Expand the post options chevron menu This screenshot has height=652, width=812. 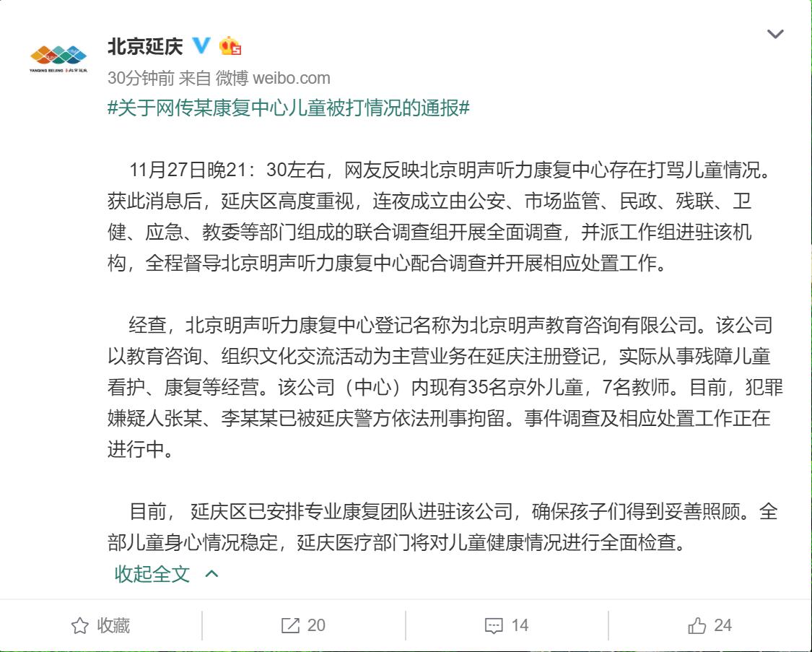[774, 34]
